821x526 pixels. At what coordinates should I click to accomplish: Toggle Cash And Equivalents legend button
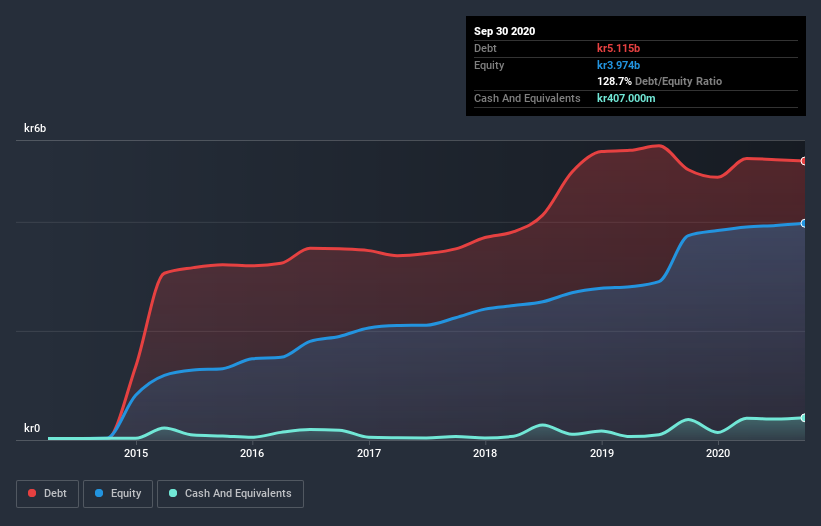(230, 494)
